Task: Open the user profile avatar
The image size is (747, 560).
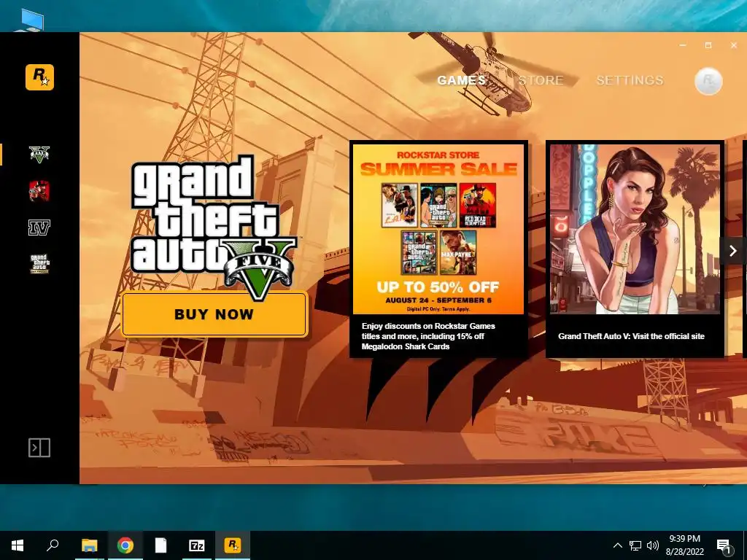Action: pos(708,81)
